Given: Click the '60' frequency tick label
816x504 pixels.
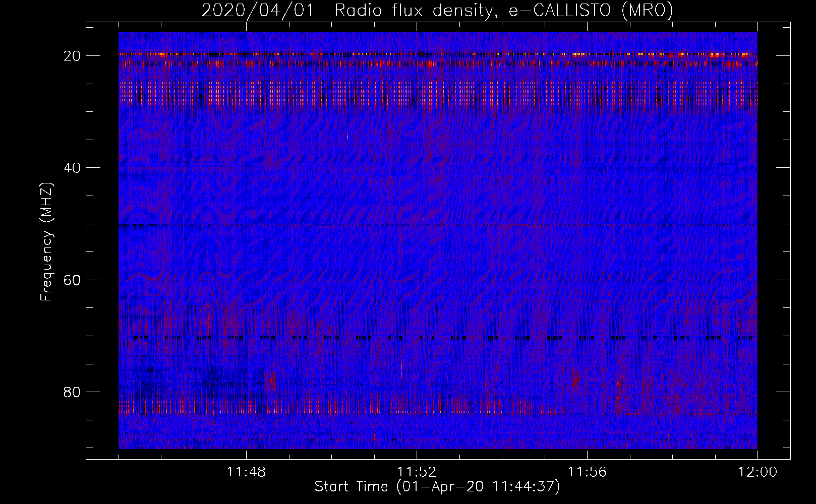Looking at the screenshot, I should 72,280.
